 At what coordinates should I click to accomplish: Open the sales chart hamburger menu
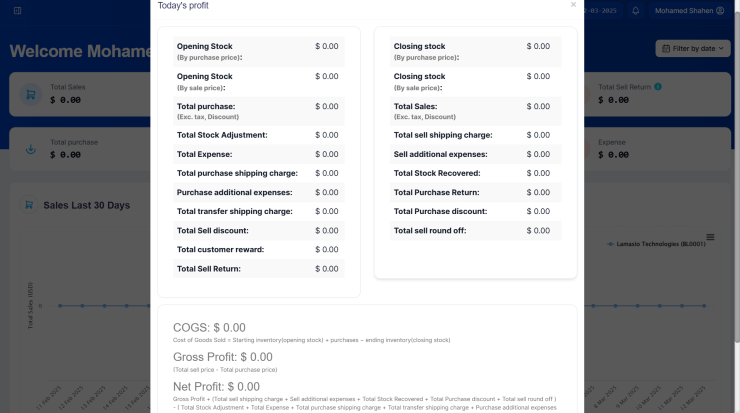711,237
